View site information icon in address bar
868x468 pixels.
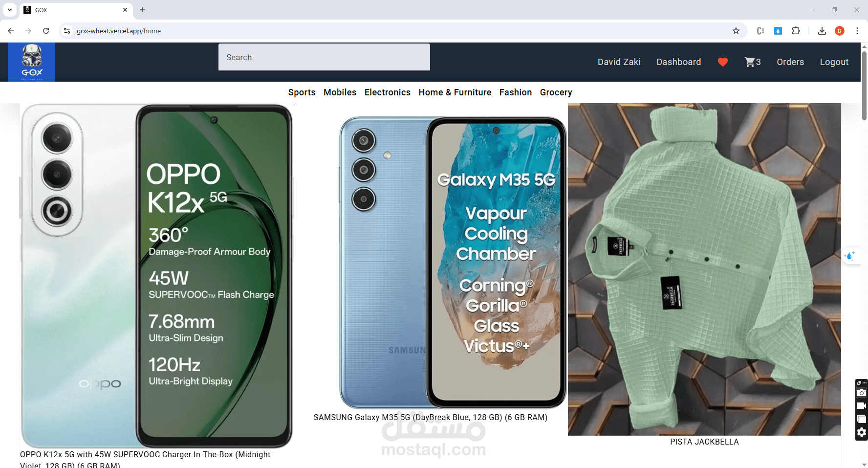point(67,31)
